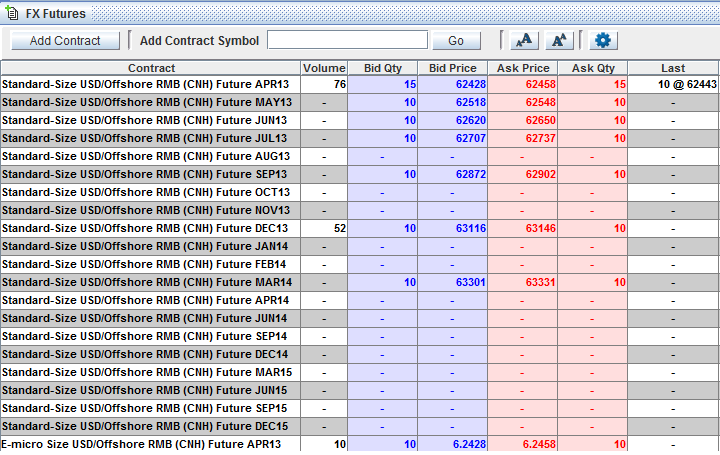Select the E-micro Size APR13 contract

141,445
